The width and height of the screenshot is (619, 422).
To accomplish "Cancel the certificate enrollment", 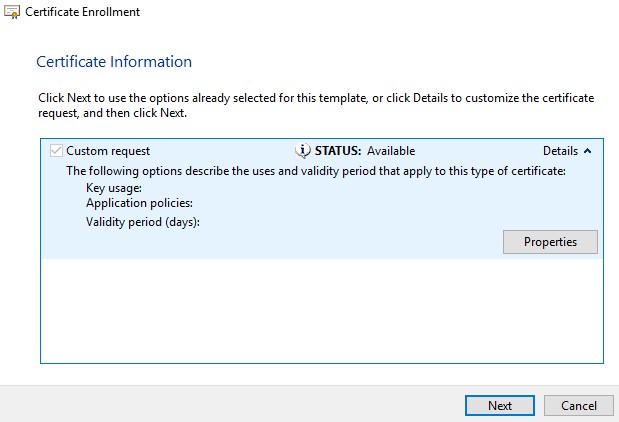I will click(x=579, y=405).
